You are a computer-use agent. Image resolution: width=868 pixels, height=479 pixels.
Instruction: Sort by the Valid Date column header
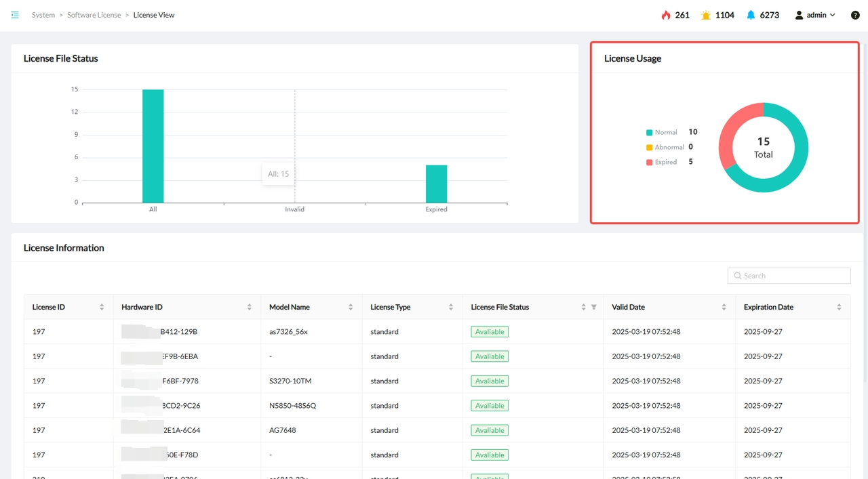629,307
